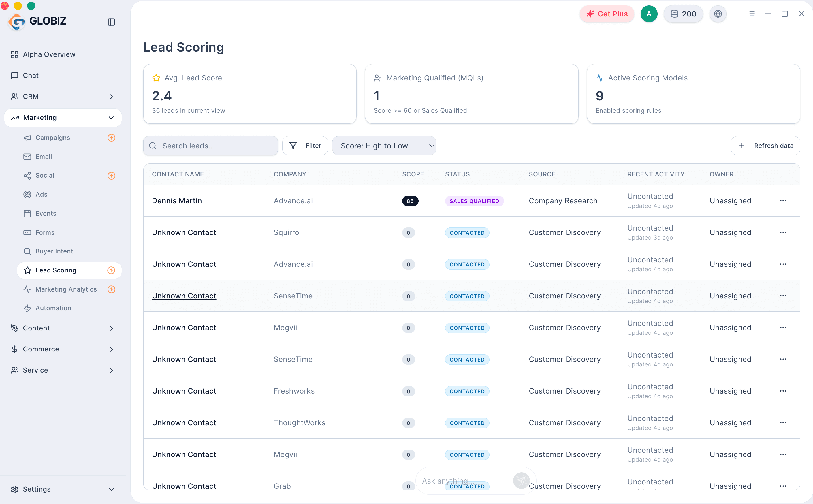The width and height of the screenshot is (813, 504).
Task: Click the Filter button
Action: point(305,146)
